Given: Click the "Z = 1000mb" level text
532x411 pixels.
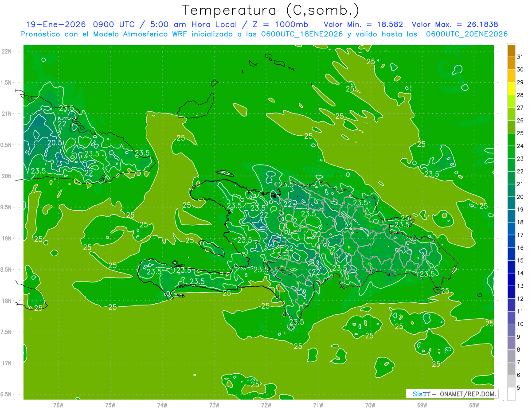Looking at the screenshot, I should click(x=281, y=24).
